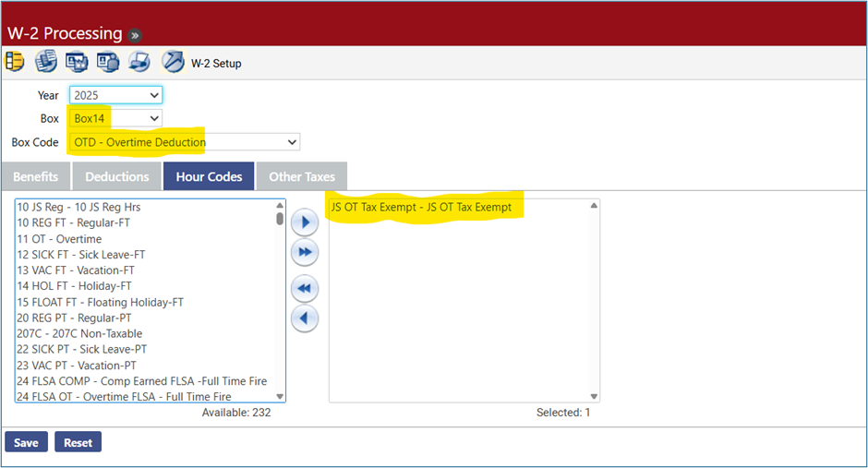Remove one code with single-left arrow
The image size is (868, 468).
(305, 318)
